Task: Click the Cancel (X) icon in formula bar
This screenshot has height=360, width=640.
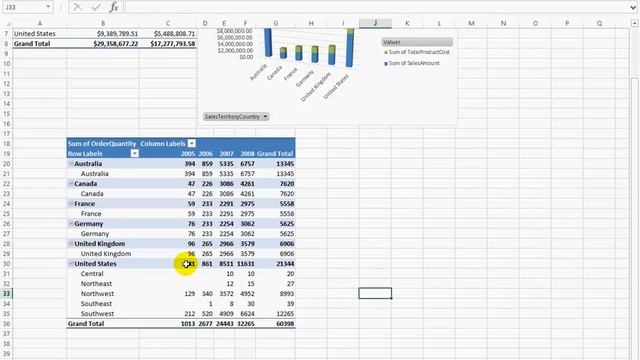Action: 77,7
